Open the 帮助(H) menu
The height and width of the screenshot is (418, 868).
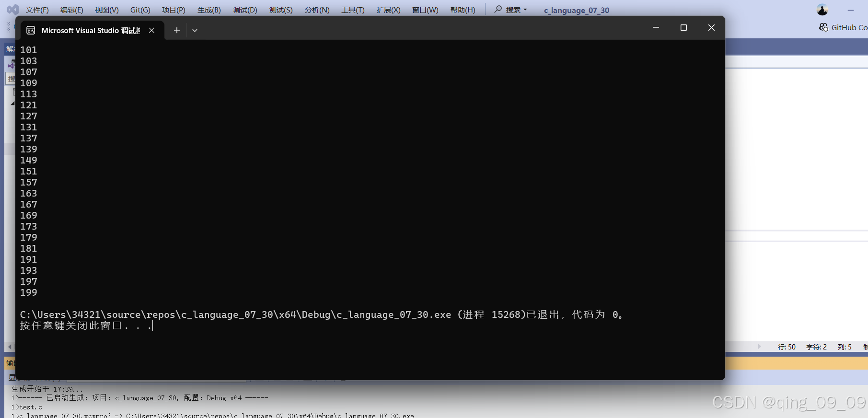463,10
